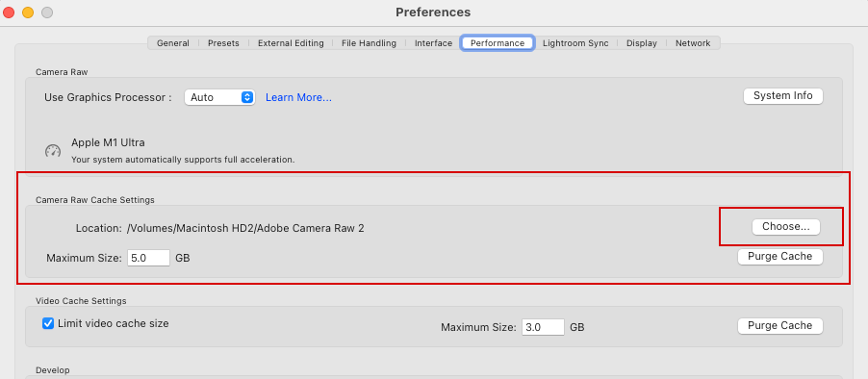The height and width of the screenshot is (379, 868).
Task: Click the GPU speedometer icon beside Apple M1 Ultra
Action: pos(53,150)
